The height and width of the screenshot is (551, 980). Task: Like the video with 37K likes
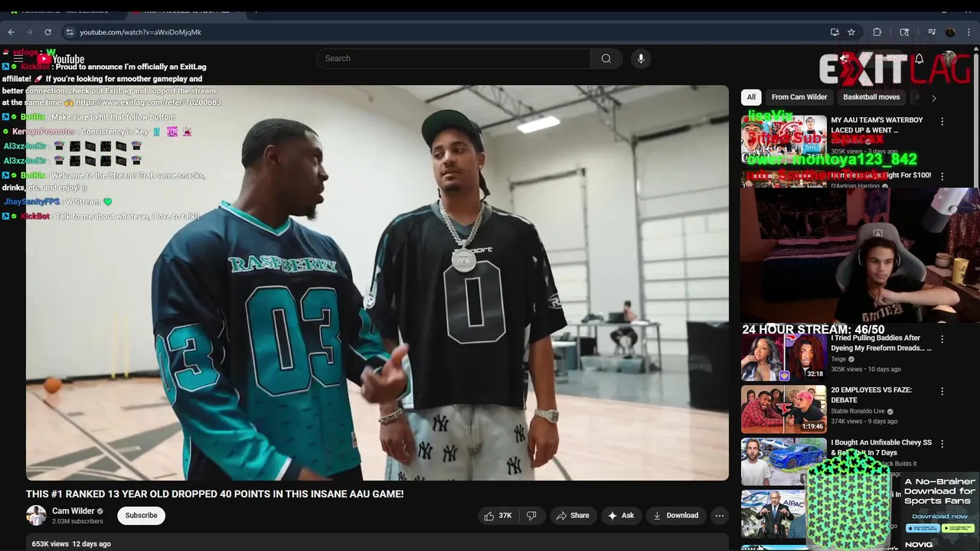click(498, 516)
